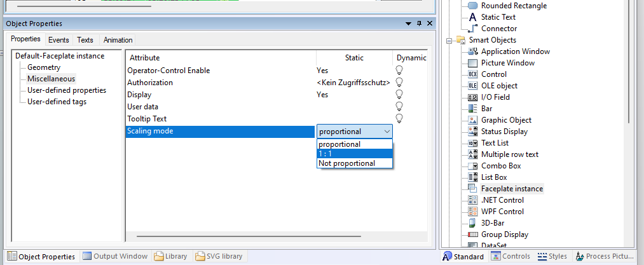Image resolution: width=644 pixels, height=265 pixels.
Task: Switch to the Events tab
Action: pos(58,40)
